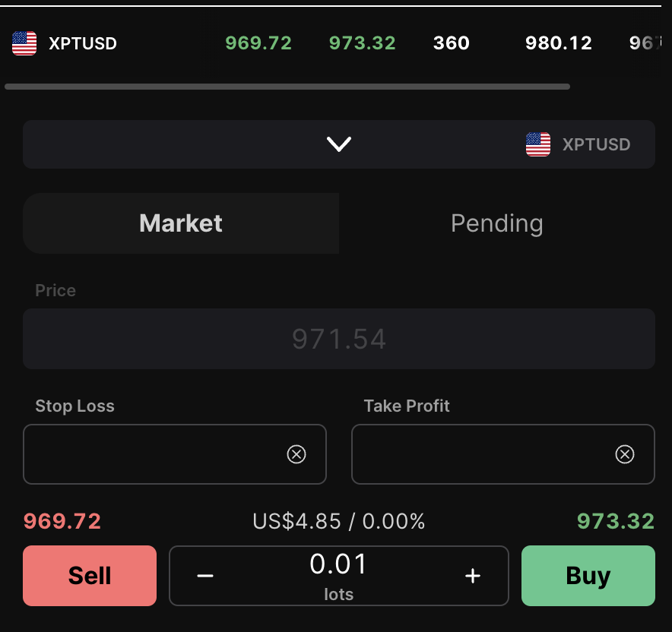Clear the Stop Loss field with X icon

click(296, 454)
